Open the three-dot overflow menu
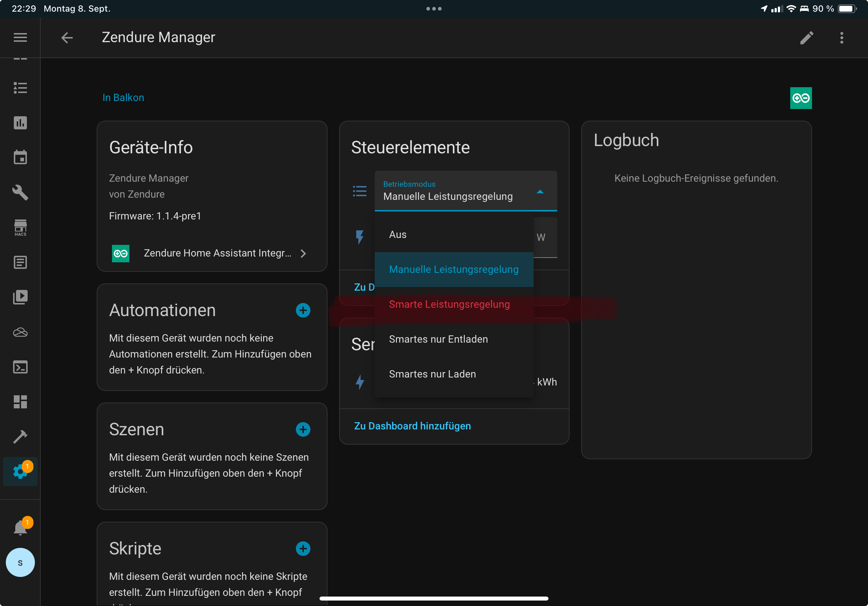The height and width of the screenshot is (606, 868). point(841,37)
